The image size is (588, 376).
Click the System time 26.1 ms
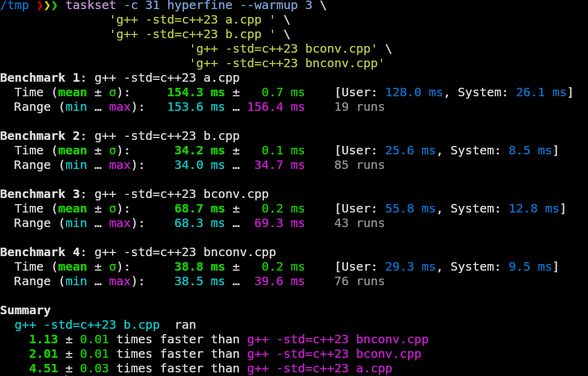pos(540,93)
